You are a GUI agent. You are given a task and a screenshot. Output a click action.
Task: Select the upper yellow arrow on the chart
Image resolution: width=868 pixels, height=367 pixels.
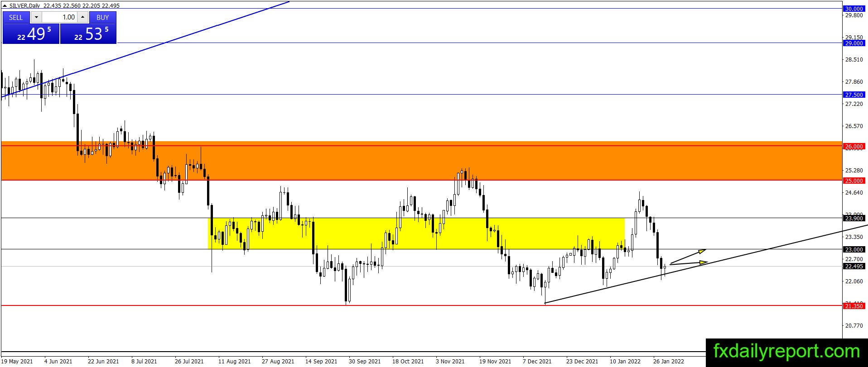point(688,256)
